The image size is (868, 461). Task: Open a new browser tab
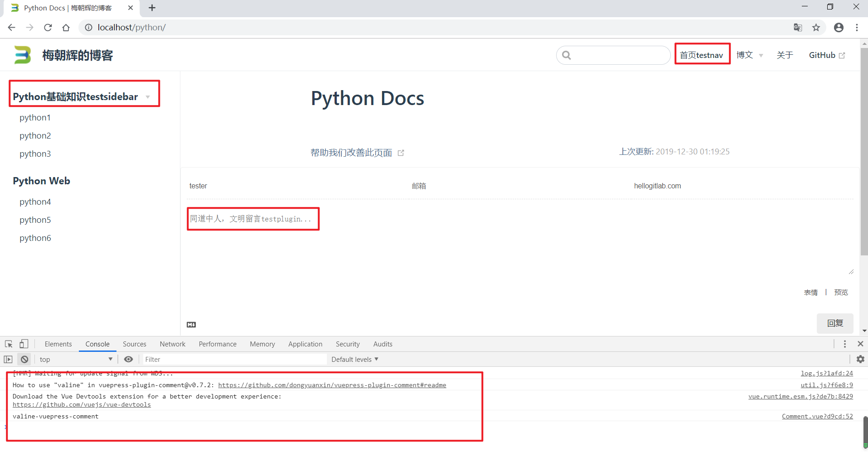152,8
